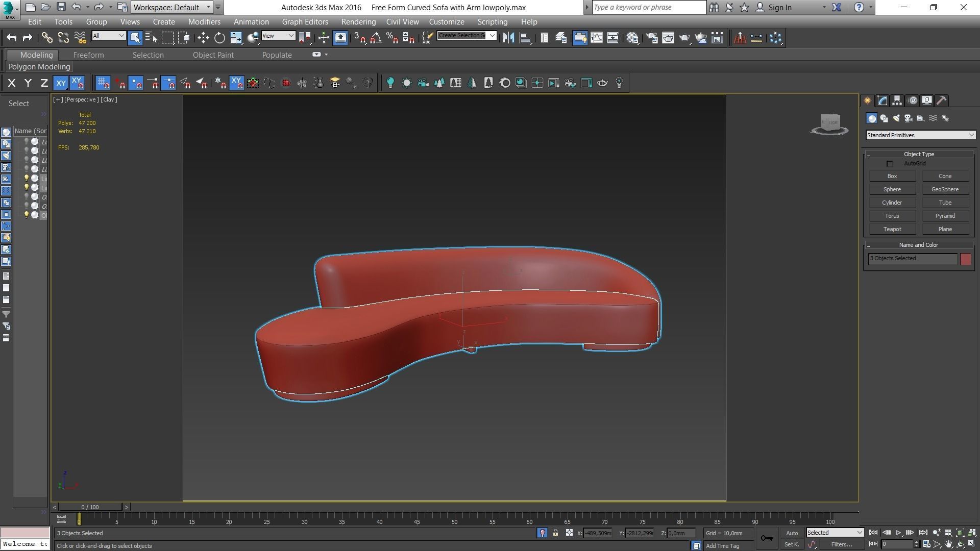980x551 pixels.
Task: Open the reference coordinate View dropdown
Action: point(278,36)
